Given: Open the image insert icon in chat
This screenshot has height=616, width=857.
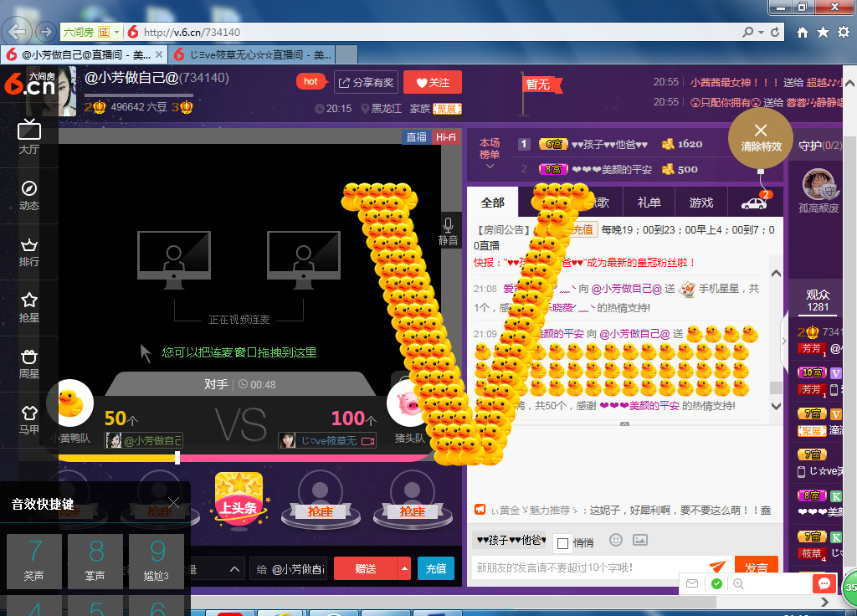Looking at the screenshot, I should click(x=640, y=540).
